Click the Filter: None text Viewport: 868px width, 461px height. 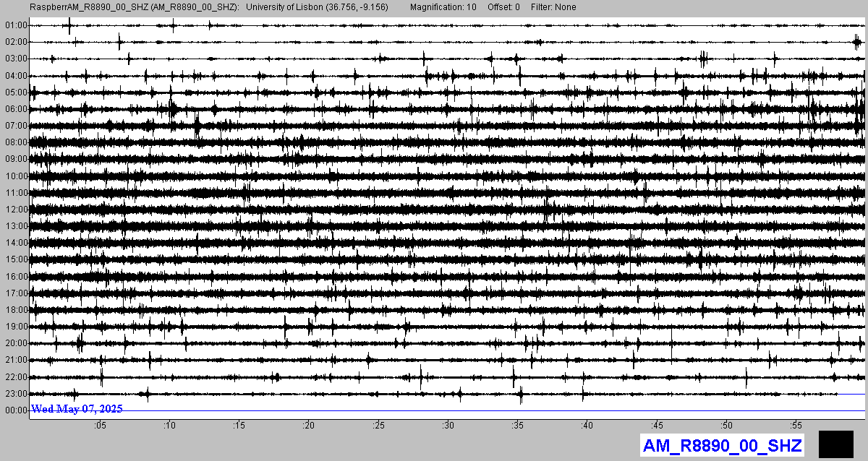click(x=553, y=7)
